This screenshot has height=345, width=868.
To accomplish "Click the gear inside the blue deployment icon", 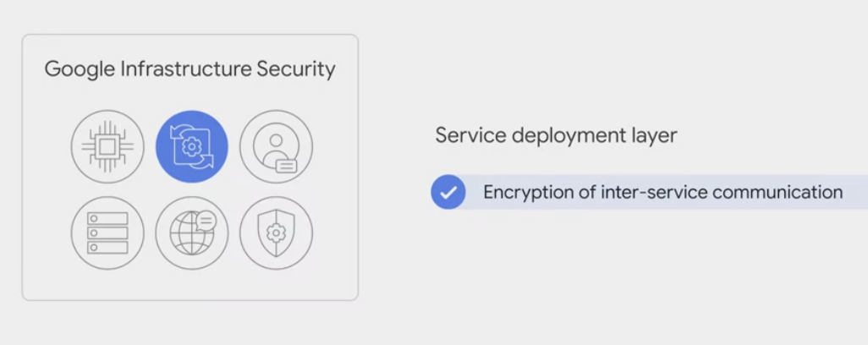I will point(192,147).
